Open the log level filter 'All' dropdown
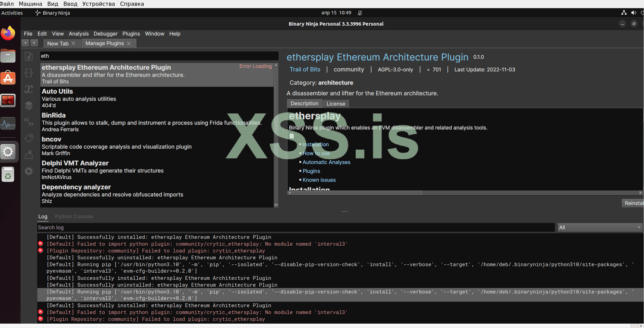This screenshot has width=644, height=328. point(600,228)
